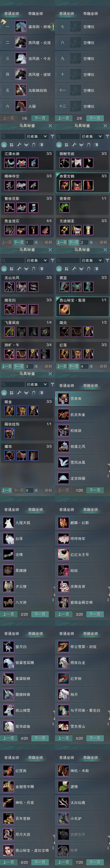Click 下一页 next to the 1/6 indicator

click(40, 118)
